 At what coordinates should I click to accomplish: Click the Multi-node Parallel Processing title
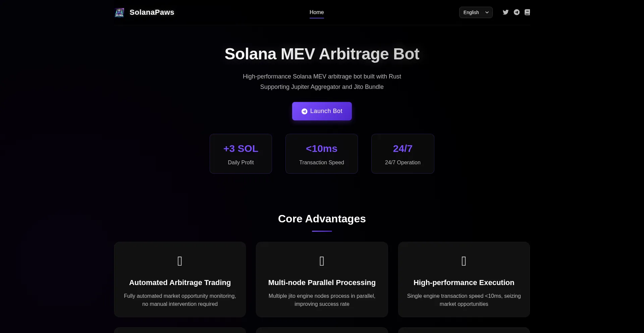point(322,283)
